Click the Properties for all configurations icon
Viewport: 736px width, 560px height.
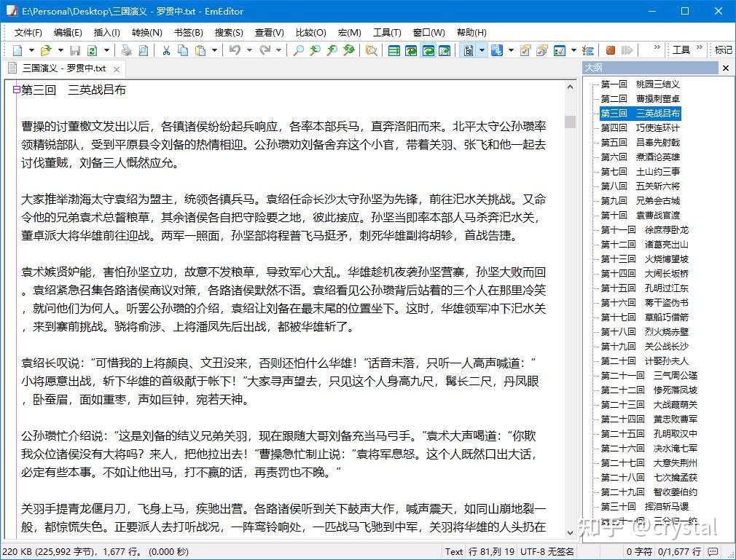(x=542, y=50)
